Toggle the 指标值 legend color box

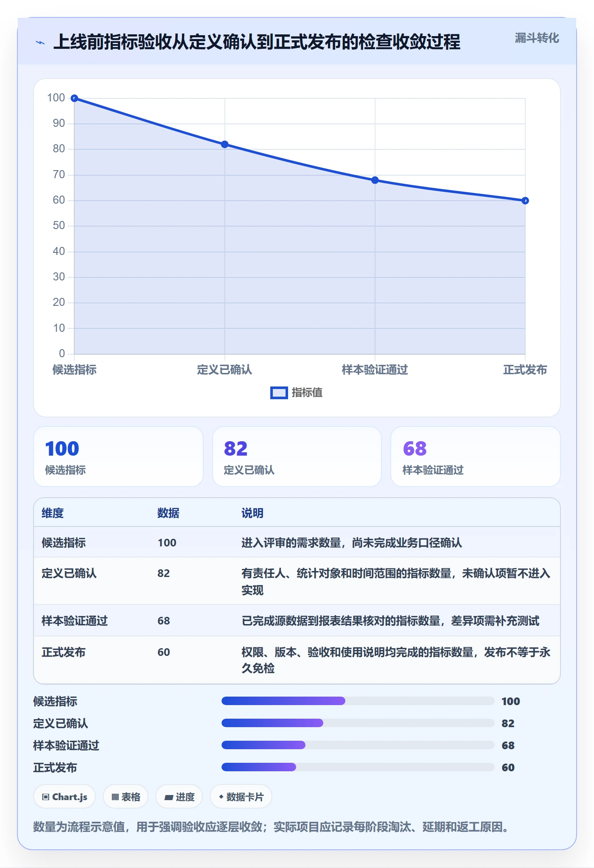[279, 393]
